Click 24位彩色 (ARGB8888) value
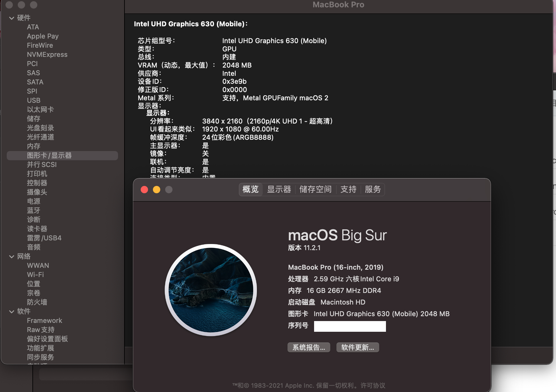The width and height of the screenshot is (556, 392). point(238,137)
